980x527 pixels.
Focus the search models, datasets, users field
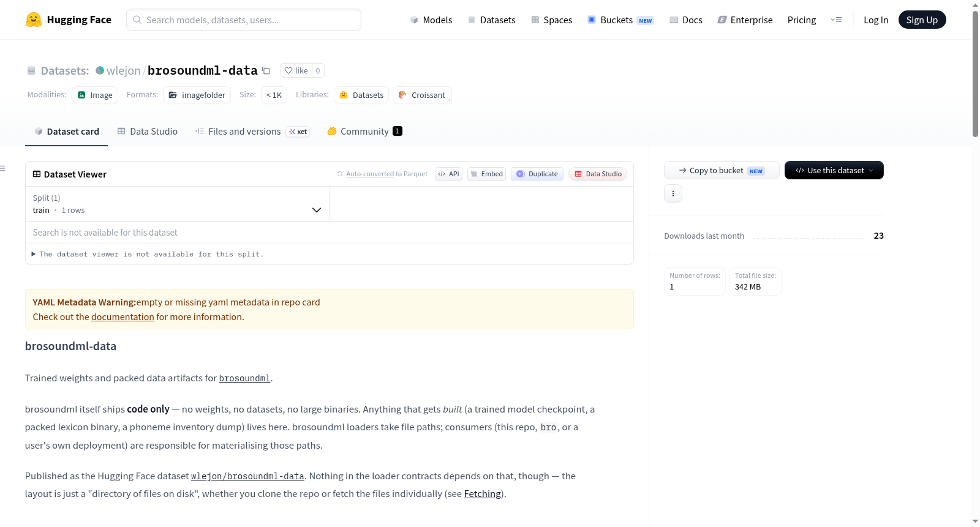(x=244, y=20)
